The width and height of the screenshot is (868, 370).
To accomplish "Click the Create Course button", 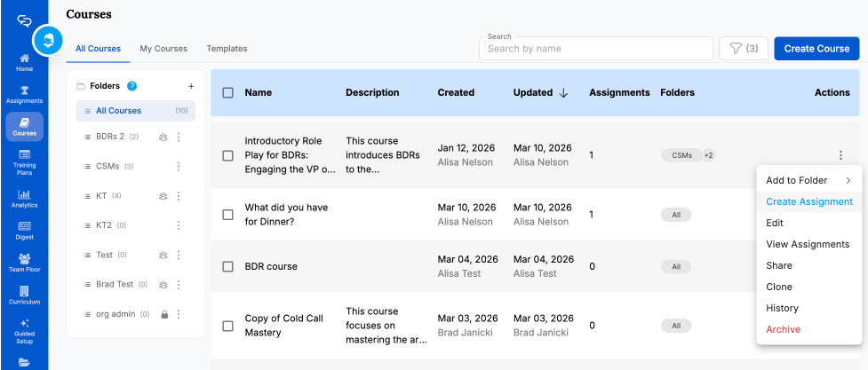I will (x=816, y=49).
